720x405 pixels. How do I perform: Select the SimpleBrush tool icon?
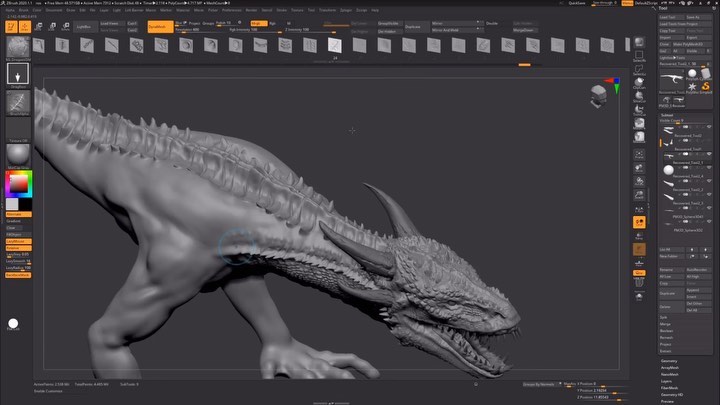click(705, 86)
